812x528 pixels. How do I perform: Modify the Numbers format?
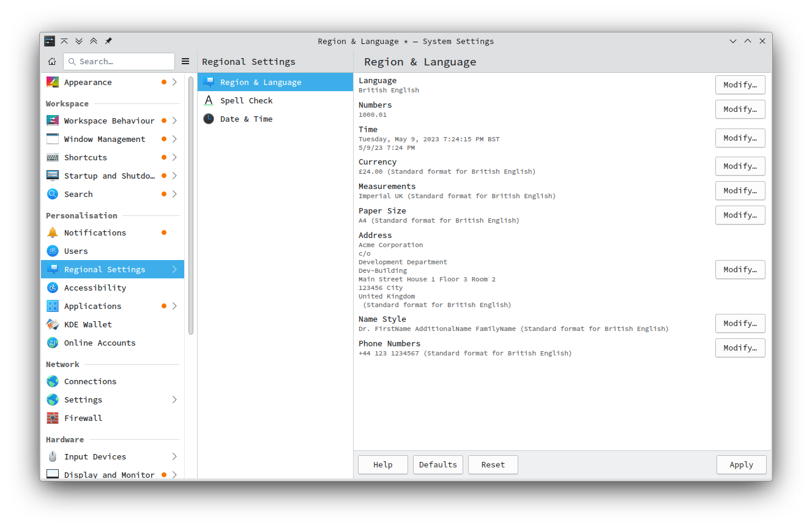pos(740,110)
